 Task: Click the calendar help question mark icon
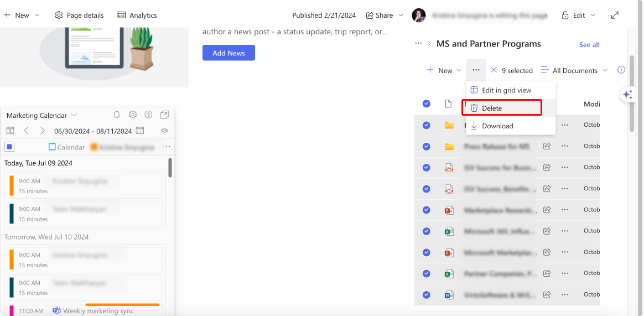coord(149,115)
